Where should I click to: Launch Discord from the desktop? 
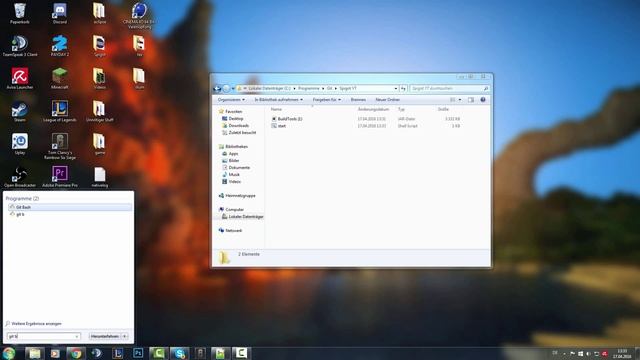(60, 13)
